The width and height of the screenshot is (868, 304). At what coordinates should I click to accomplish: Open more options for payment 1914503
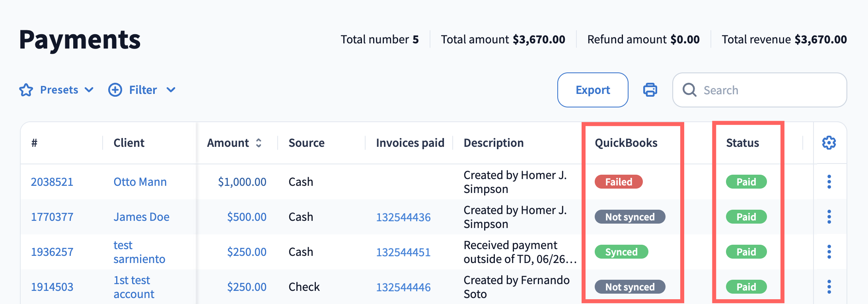pos(829,287)
